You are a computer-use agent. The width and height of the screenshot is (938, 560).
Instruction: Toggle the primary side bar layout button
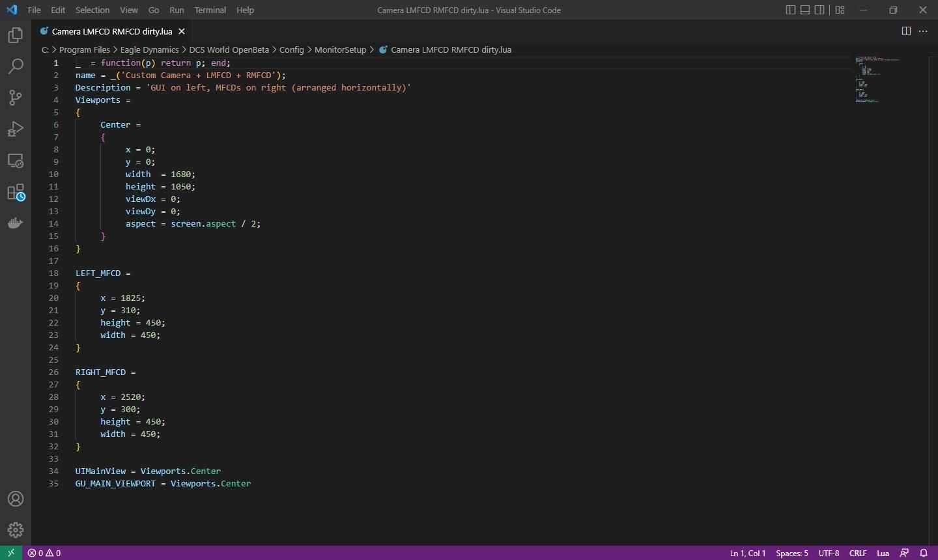(790, 10)
